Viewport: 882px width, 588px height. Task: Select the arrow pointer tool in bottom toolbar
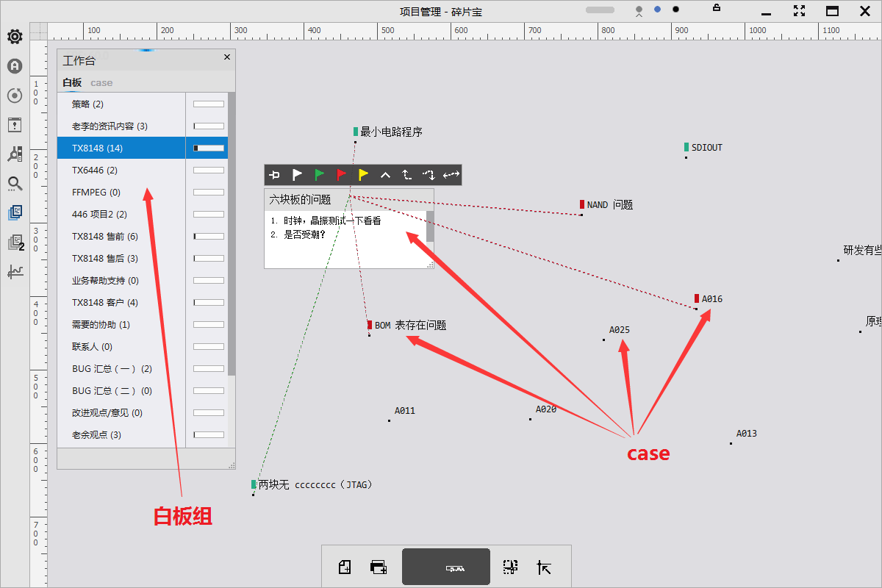[544, 566]
